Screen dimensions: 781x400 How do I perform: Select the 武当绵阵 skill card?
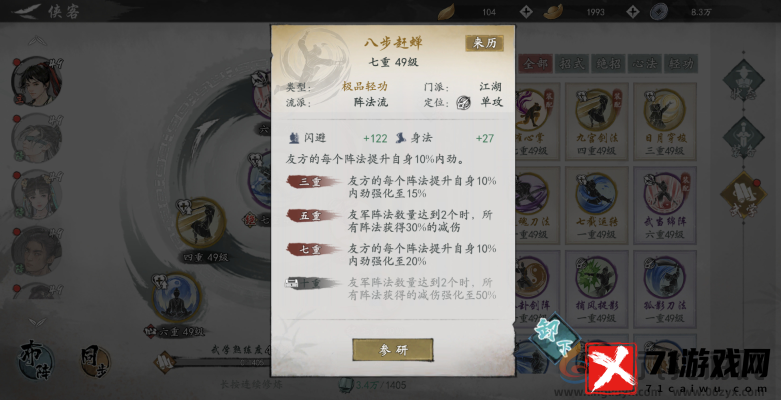664,205
